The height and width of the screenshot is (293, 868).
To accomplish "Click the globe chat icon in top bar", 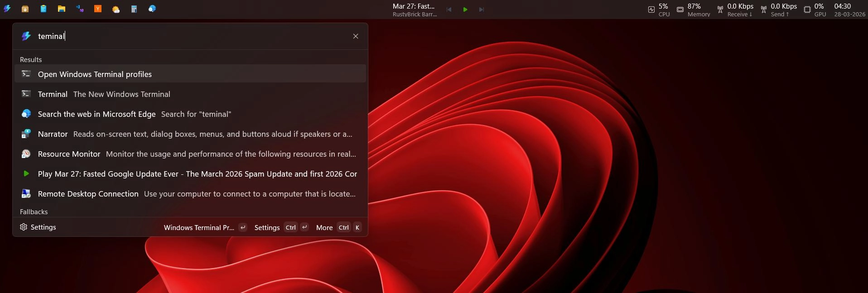I will pyautogui.click(x=152, y=9).
